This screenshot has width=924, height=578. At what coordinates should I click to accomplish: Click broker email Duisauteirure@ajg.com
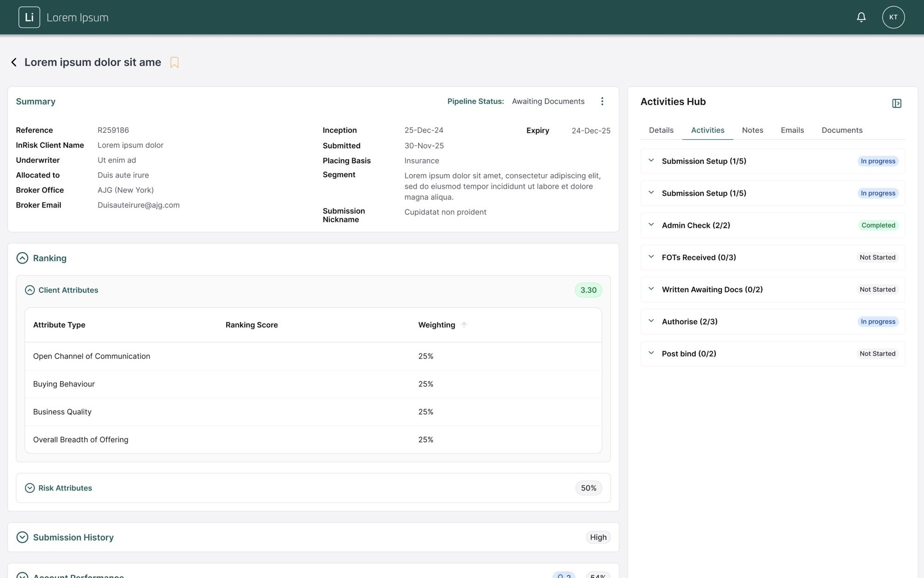coord(139,205)
